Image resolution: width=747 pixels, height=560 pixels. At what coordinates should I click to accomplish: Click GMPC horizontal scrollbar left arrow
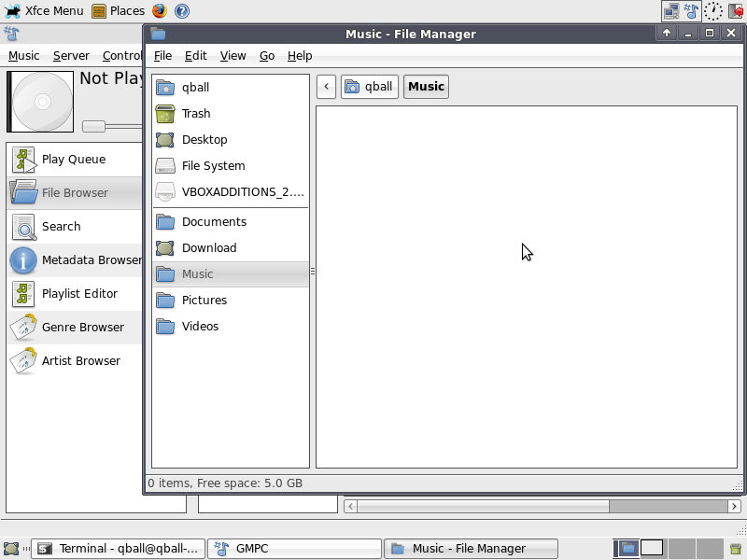pos(351,506)
